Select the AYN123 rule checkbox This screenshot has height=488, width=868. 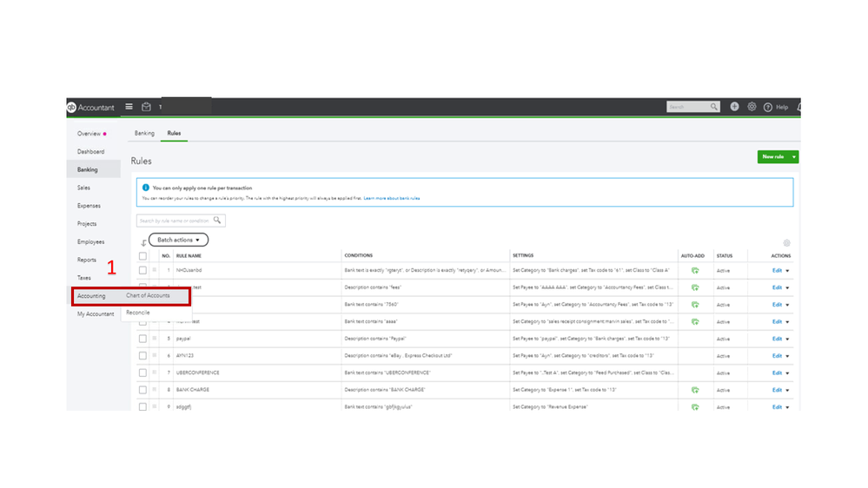point(142,356)
